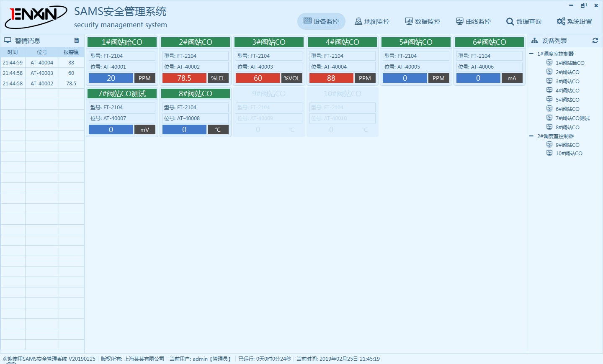
Task: Click the device icon next to 1#阀站哈CO in tree
Action: pyautogui.click(x=549, y=62)
